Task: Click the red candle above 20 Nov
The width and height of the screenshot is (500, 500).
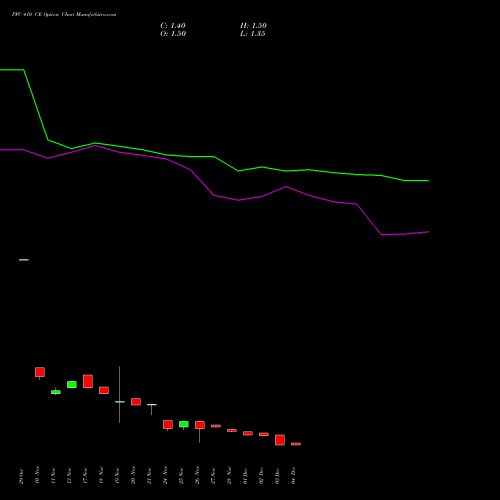Action: coord(136,402)
